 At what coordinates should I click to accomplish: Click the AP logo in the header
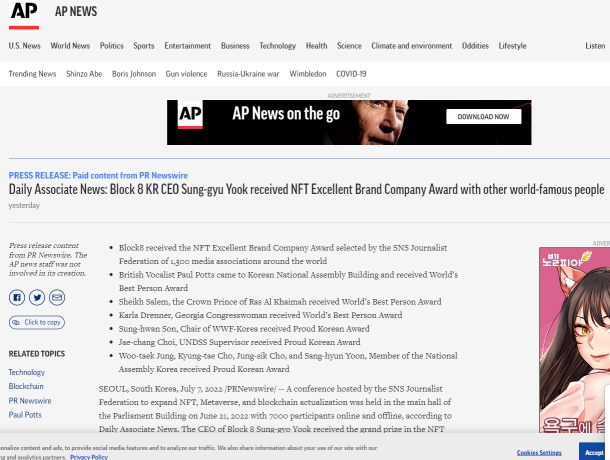coord(24,14)
